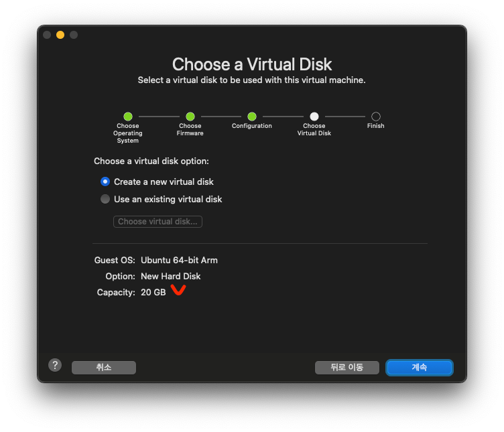
Task: Click the Finish step circle
Action: [376, 117]
